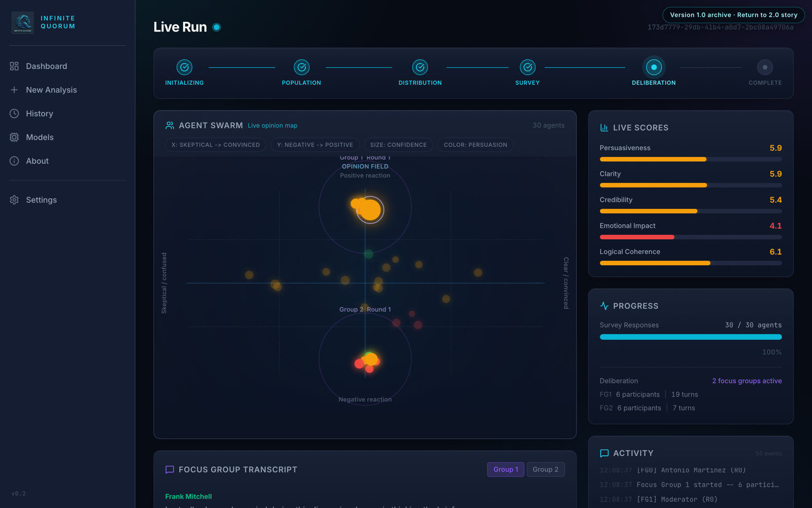The height and width of the screenshot is (508, 812).
Task: Click the Activity chat bubble icon
Action: coord(604,453)
